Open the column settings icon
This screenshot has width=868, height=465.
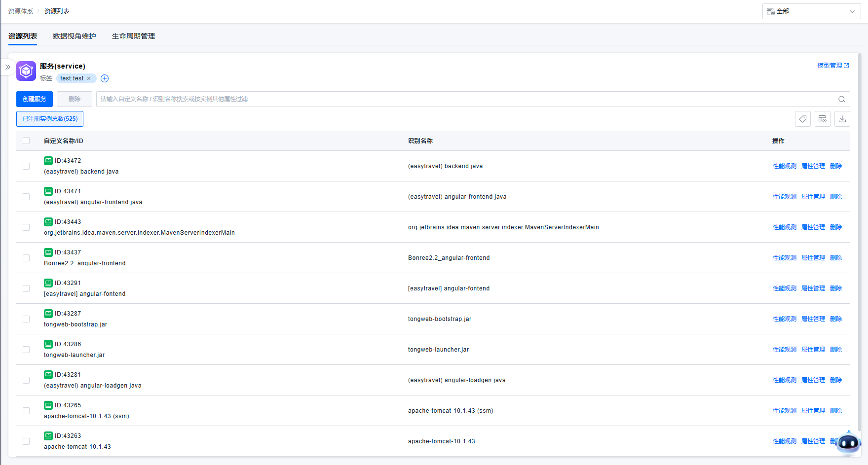[822, 119]
